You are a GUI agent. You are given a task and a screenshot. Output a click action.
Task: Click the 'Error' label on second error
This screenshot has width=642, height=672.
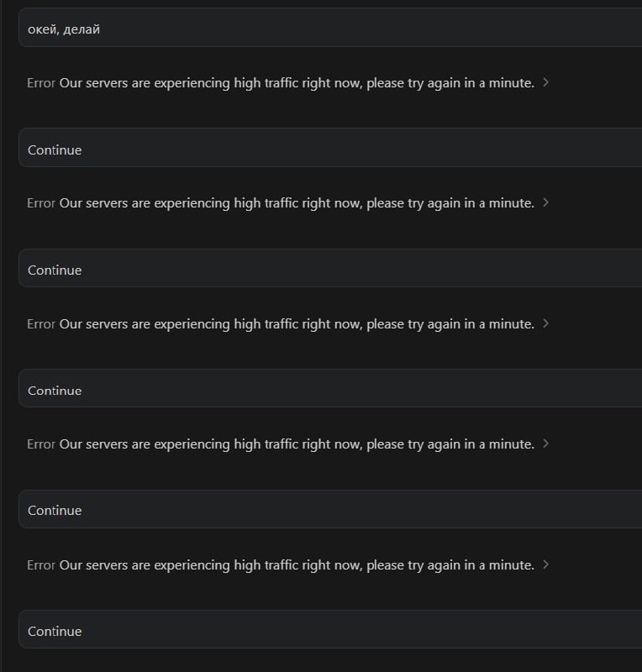point(41,202)
